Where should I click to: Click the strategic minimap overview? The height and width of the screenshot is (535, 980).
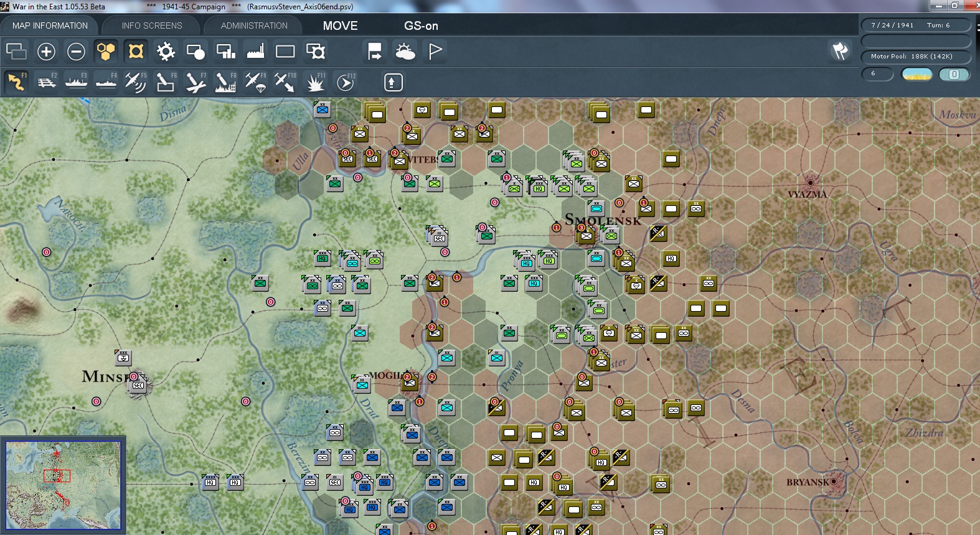[64, 485]
